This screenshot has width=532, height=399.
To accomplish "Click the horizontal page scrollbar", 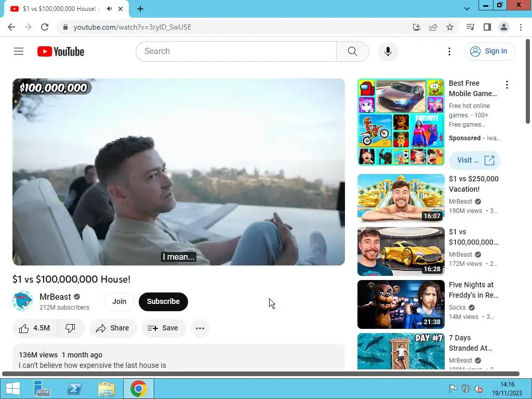I will [x=261, y=374].
